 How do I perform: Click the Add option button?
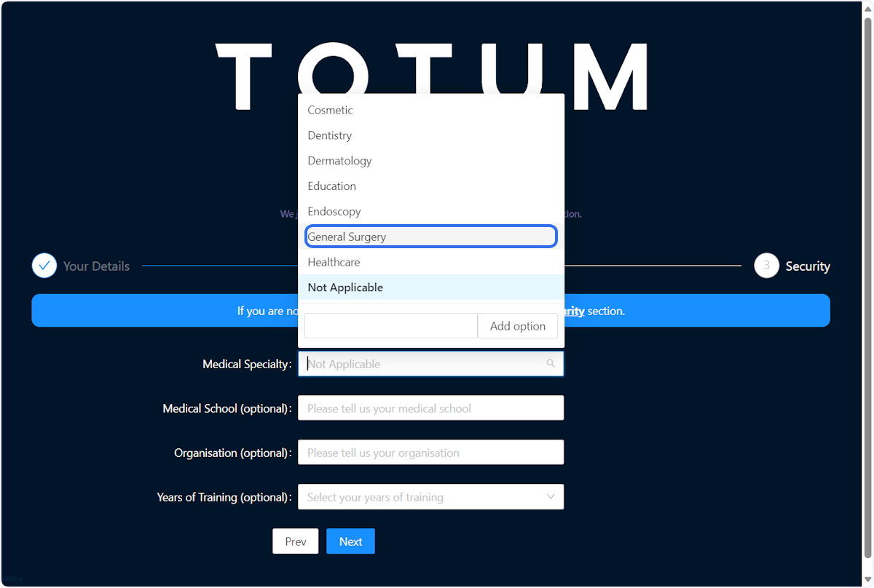pyautogui.click(x=518, y=326)
